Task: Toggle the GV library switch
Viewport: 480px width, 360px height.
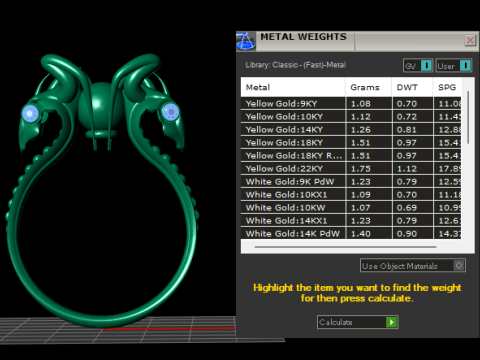Action: [418, 66]
